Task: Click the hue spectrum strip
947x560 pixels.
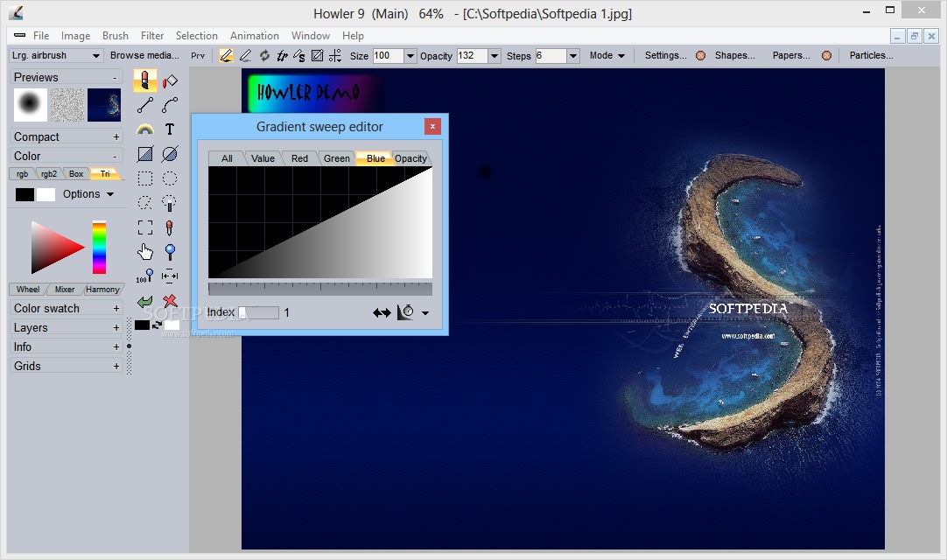Action: point(99,248)
